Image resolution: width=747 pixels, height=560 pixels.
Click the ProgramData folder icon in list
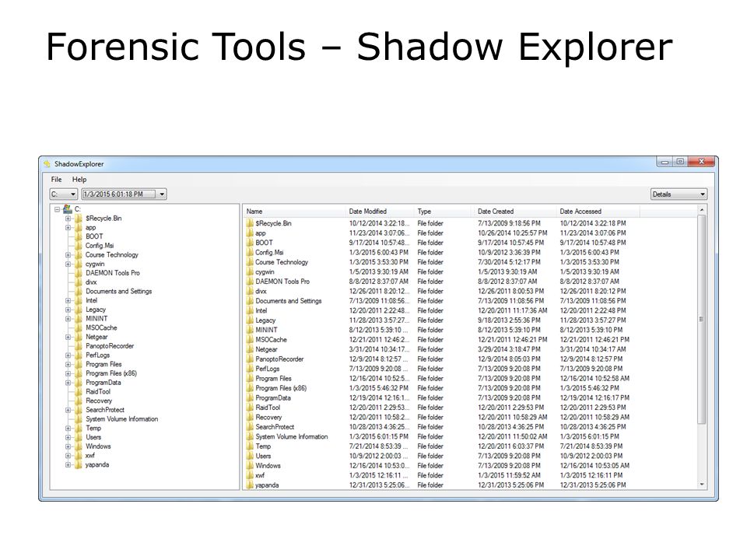[250, 397]
